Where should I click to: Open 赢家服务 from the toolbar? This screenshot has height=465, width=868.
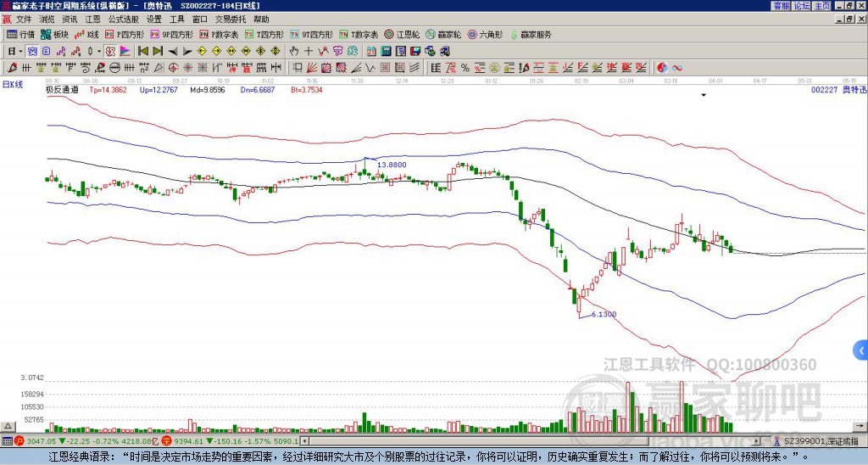531,34
